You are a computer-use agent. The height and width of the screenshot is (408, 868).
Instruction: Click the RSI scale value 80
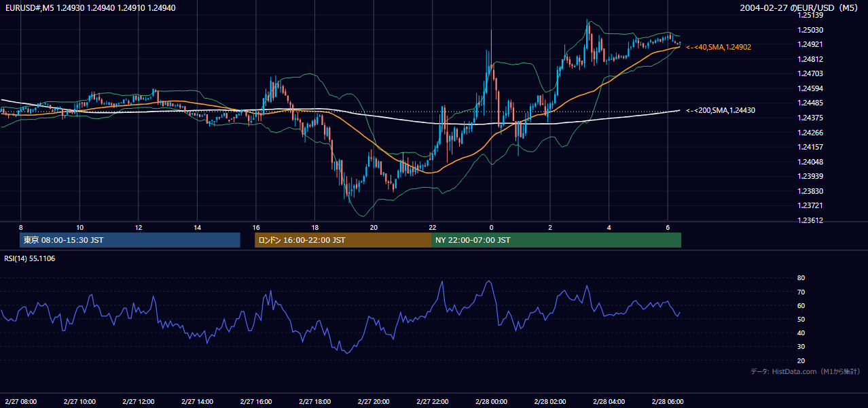[801, 278]
